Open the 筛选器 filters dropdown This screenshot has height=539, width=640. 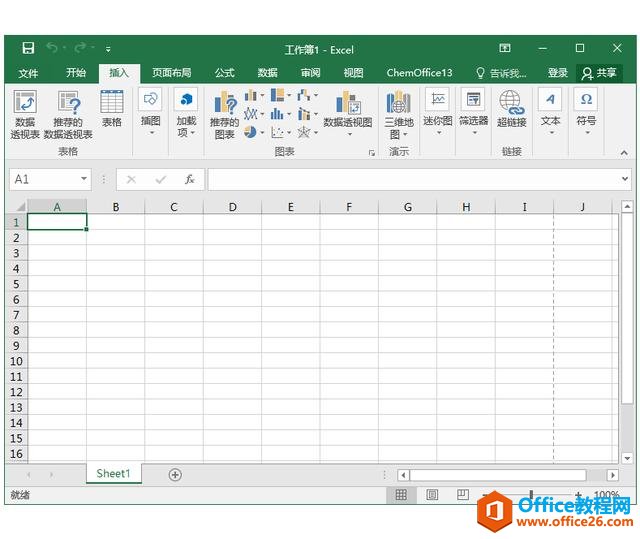[x=473, y=112]
